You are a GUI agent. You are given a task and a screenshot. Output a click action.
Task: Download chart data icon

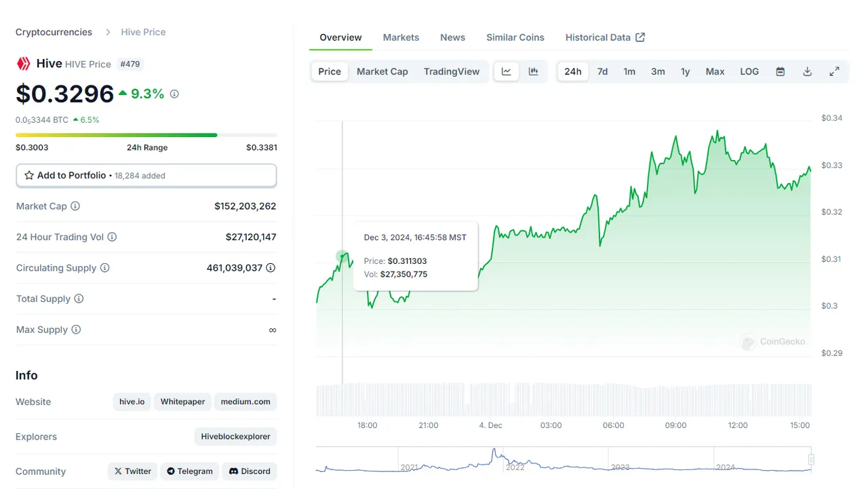pyautogui.click(x=808, y=71)
